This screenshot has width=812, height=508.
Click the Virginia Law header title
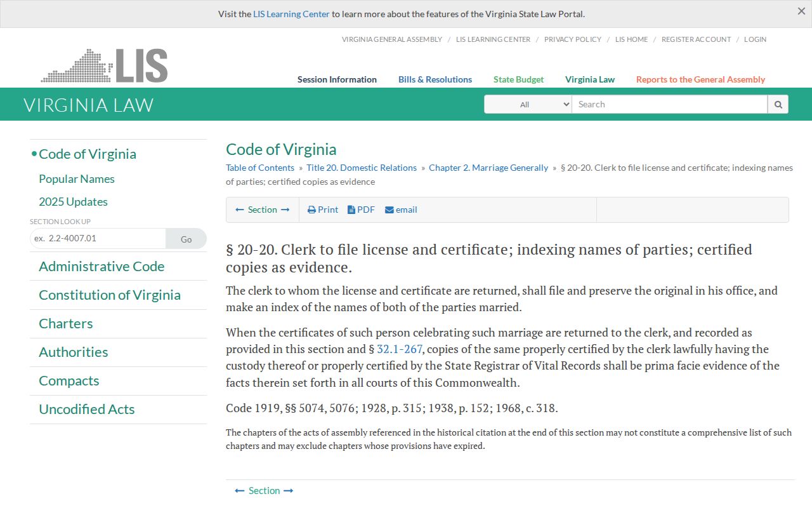pos(89,105)
